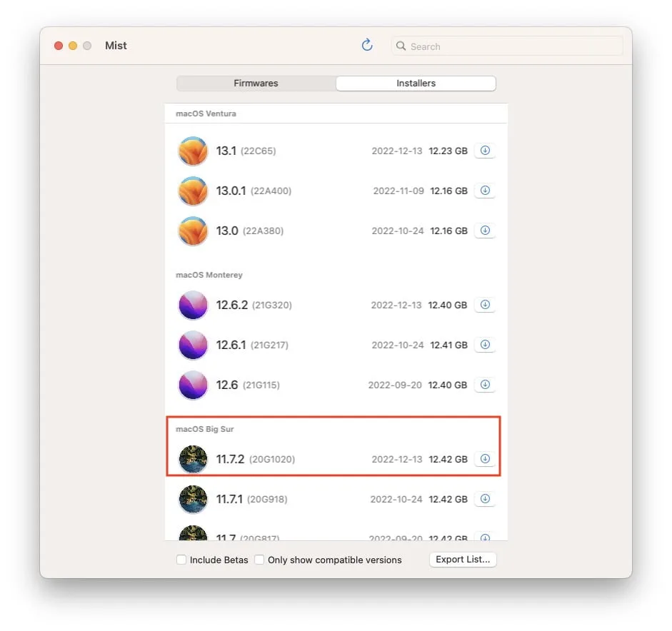Select the 12.6.2 (21G320) version text
Viewport: 672px width, 631px height.
coord(254,305)
